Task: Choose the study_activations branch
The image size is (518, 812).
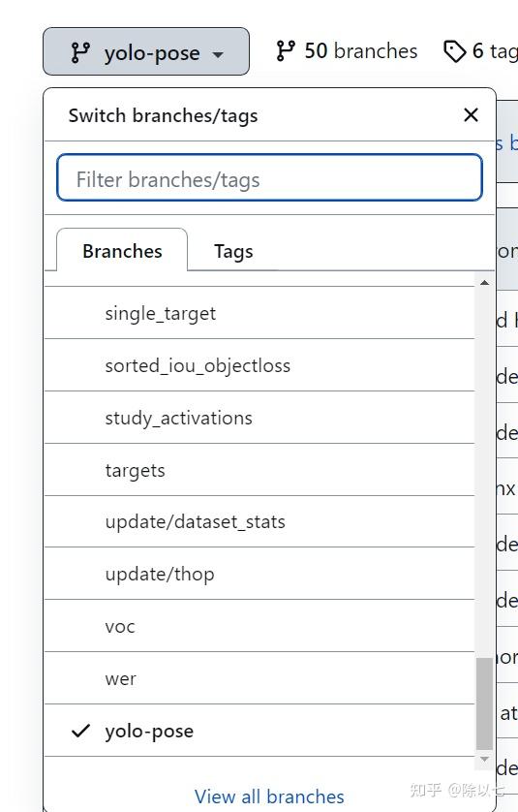Action: (x=259, y=418)
